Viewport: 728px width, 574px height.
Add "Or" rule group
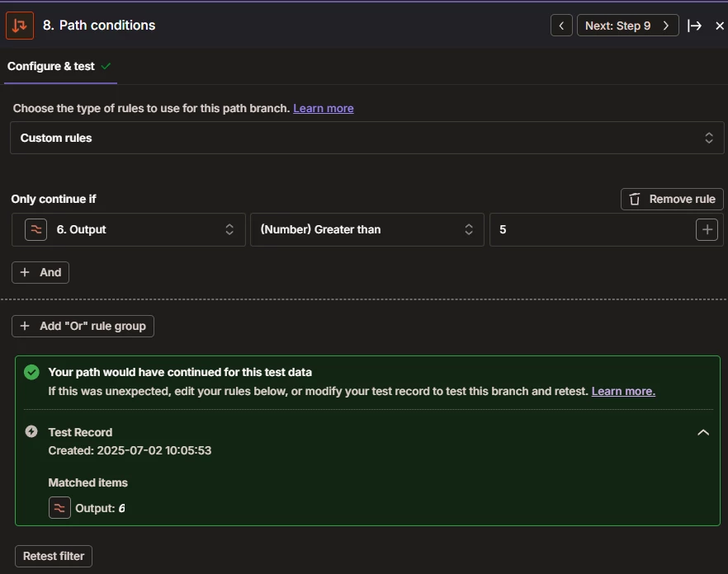point(83,327)
